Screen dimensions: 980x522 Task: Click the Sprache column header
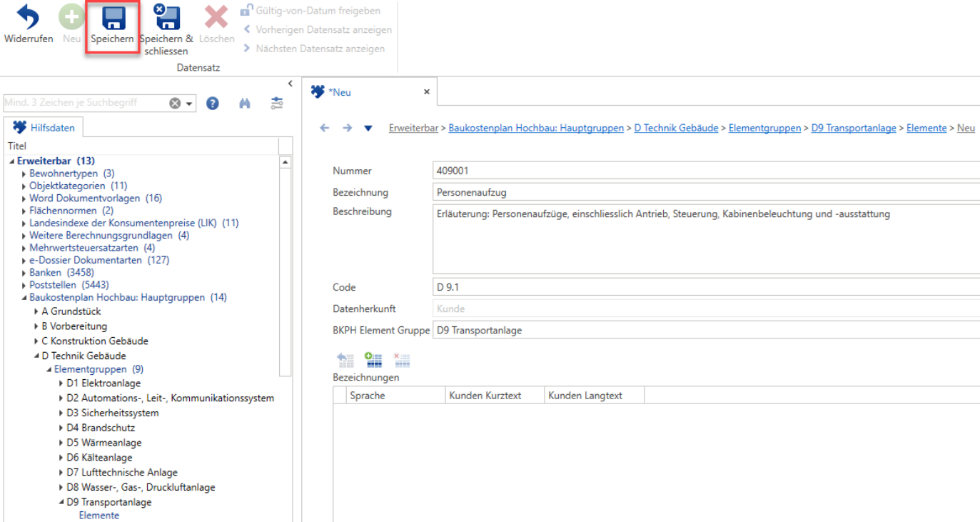(x=395, y=395)
